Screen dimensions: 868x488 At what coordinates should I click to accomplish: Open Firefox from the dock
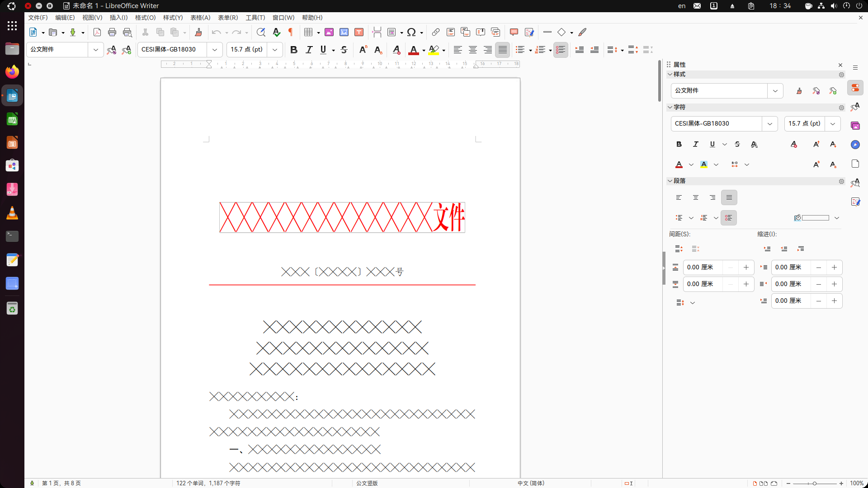[12, 72]
